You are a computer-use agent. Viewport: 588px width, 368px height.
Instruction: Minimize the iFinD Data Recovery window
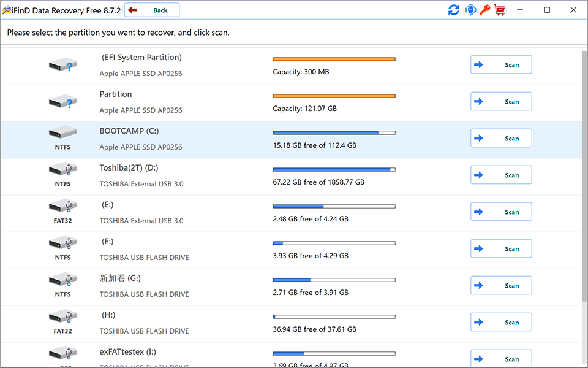click(x=520, y=10)
